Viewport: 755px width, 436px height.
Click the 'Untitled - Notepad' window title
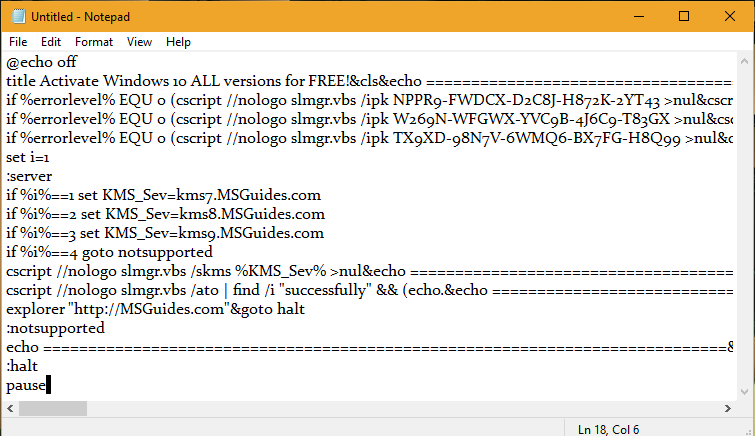80,17
